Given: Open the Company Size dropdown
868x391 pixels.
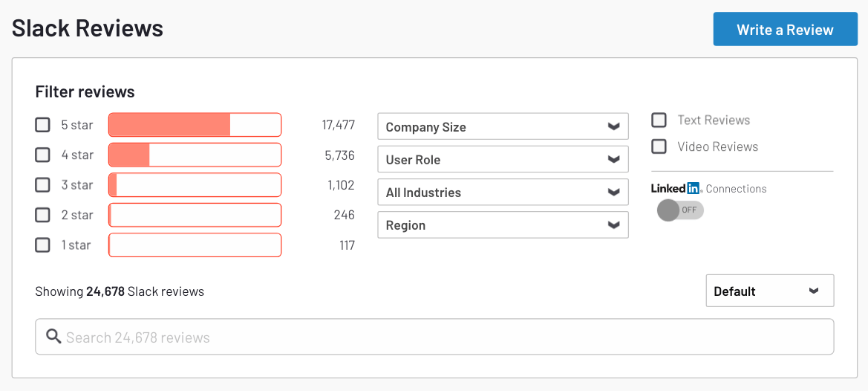Looking at the screenshot, I should point(503,126).
